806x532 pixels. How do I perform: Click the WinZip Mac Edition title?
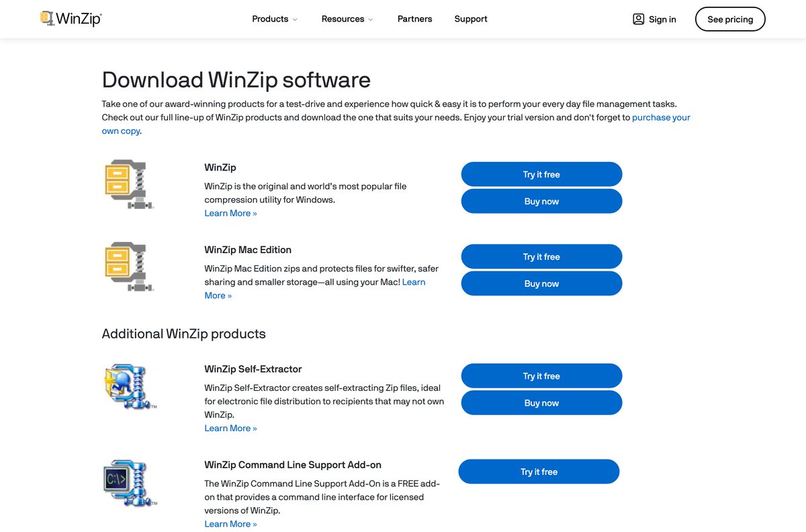(x=248, y=250)
